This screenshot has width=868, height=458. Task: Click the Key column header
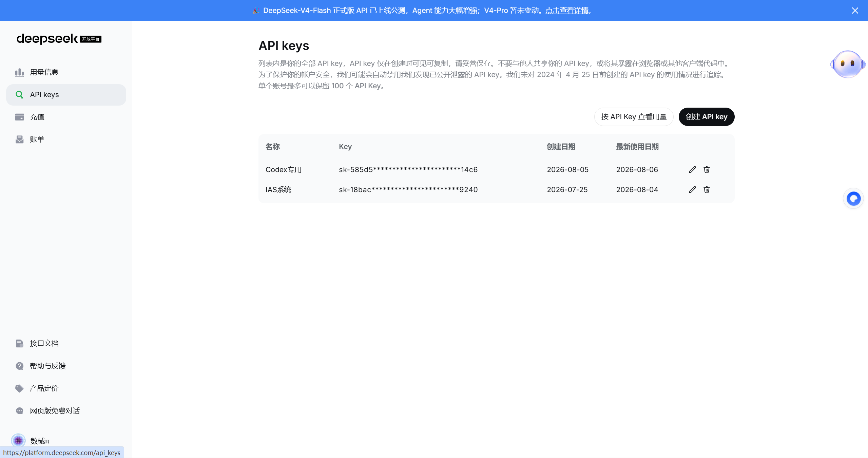[x=345, y=147]
